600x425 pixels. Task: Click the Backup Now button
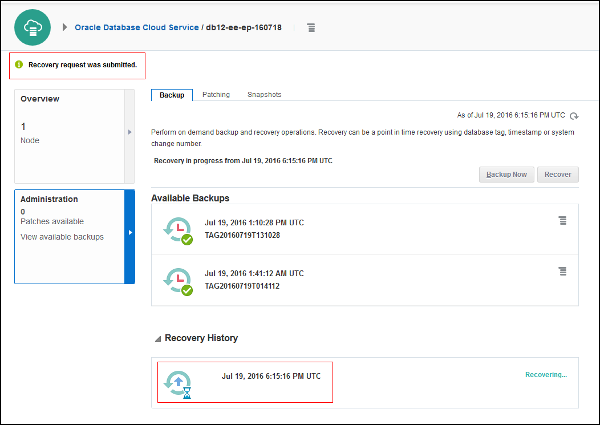click(x=507, y=174)
